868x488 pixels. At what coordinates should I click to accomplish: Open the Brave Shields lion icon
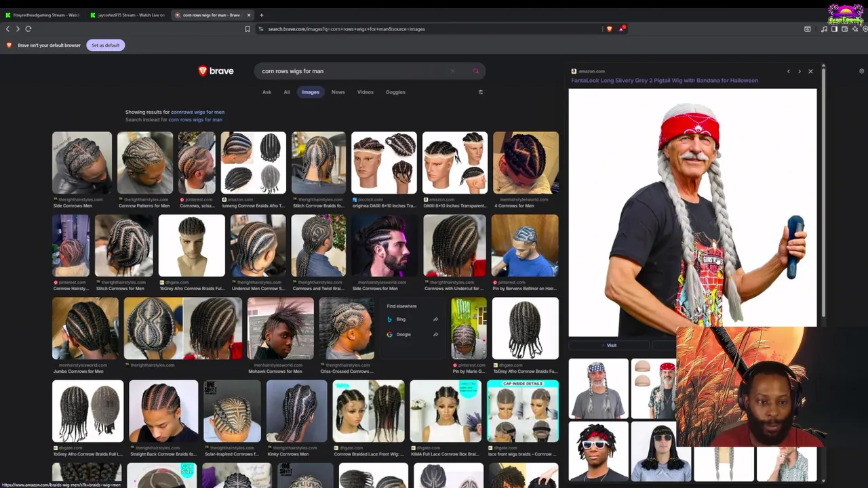tap(609, 28)
